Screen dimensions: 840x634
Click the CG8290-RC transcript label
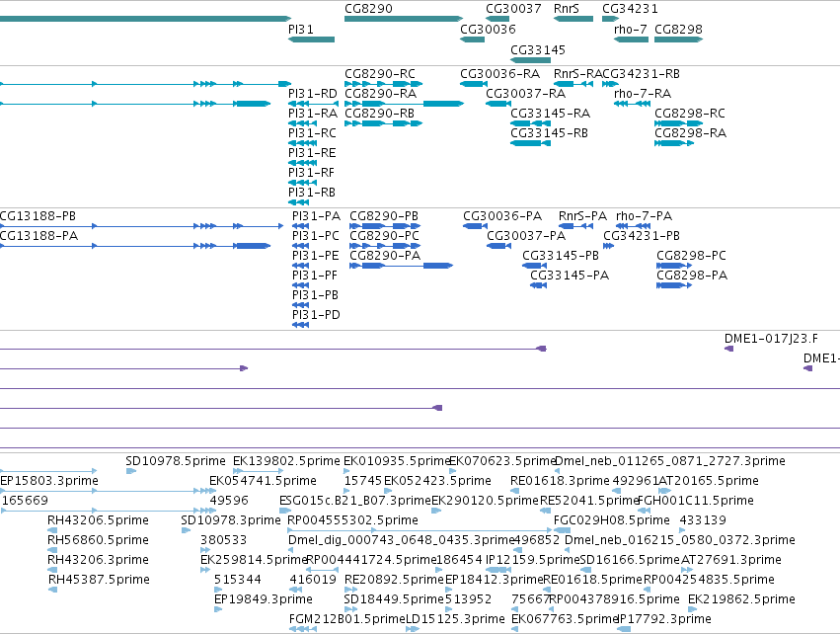[380, 74]
